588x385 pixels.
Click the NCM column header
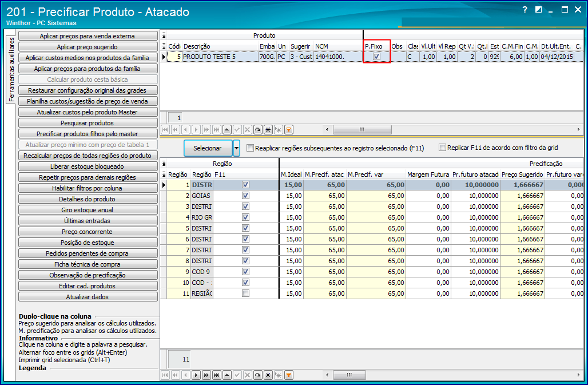point(338,46)
